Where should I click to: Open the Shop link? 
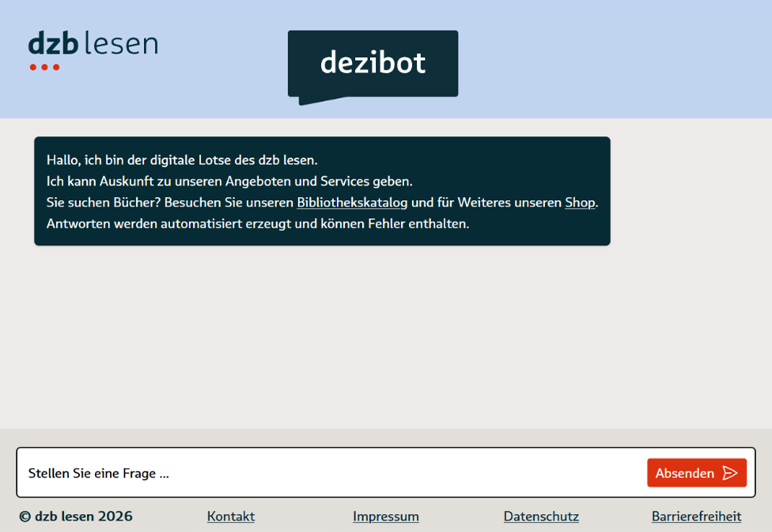tap(580, 202)
